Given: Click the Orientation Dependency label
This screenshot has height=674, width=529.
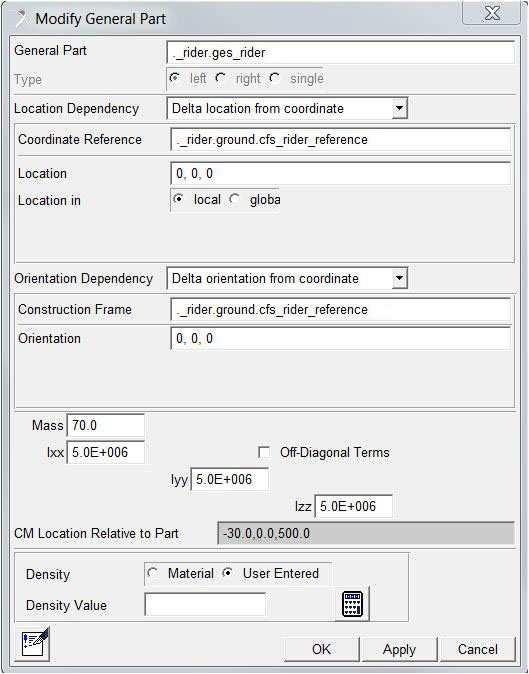Looking at the screenshot, I should pyautogui.click(x=83, y=279).
